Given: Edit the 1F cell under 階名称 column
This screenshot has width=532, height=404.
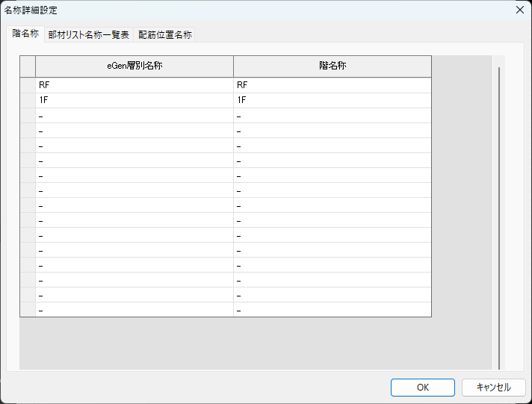Looking at the screenshot, I should click(x=332, y=100).
